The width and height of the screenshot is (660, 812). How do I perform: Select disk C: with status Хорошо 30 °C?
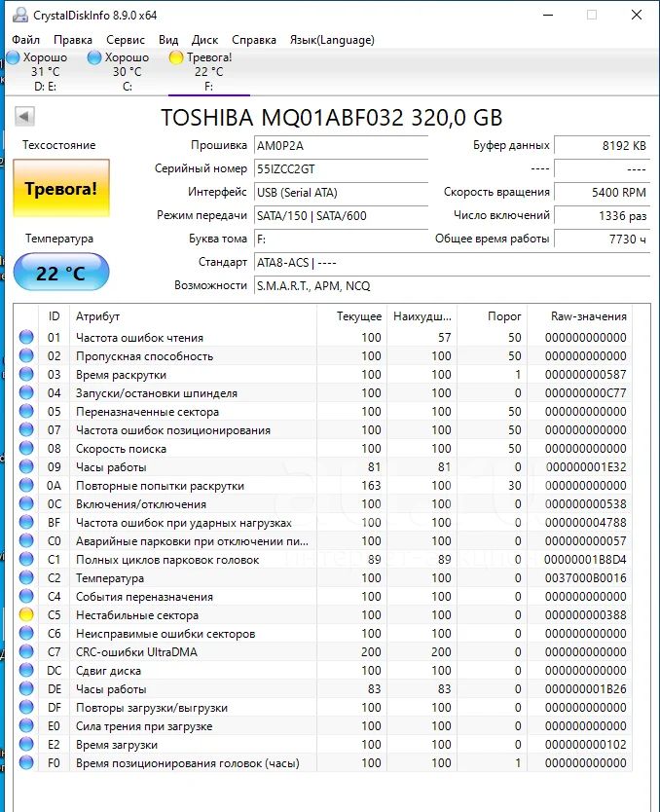click(127, 71)
